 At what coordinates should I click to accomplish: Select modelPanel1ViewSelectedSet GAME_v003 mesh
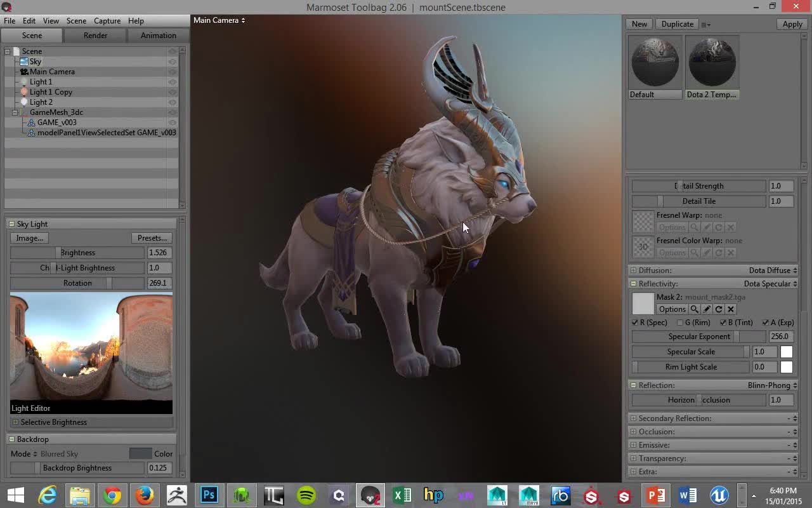(107, 133)
